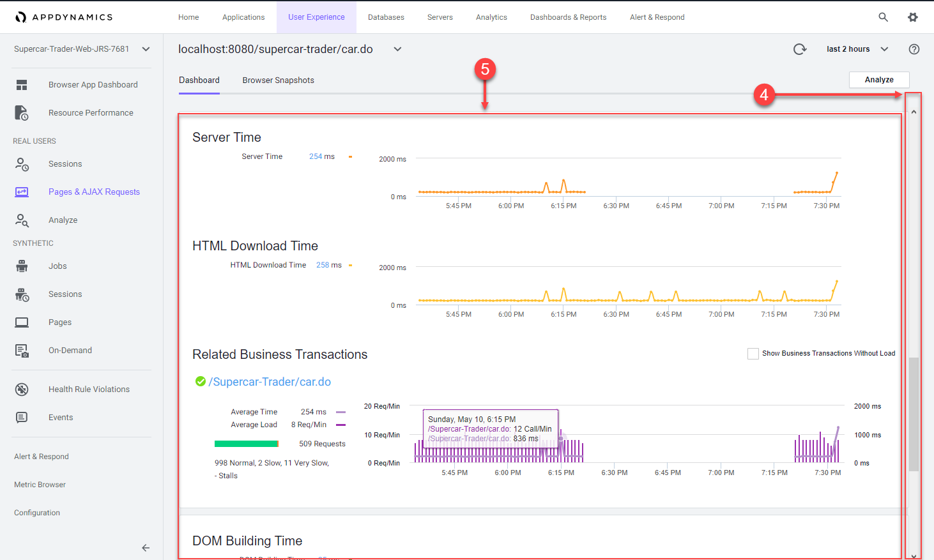
Task: Open the Databases menu
Action: click(x=386, y=17)
